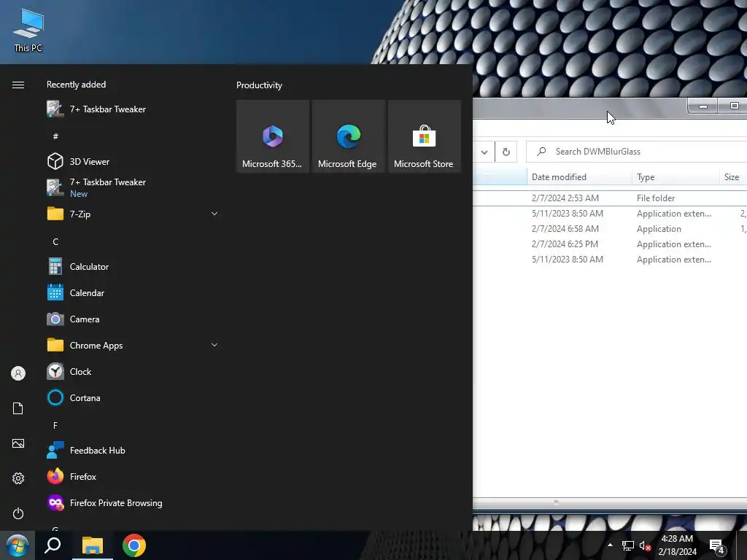This screenshot has width=747, height=560.
Task: Open address bar history dropdown in Explorer
Action: coord(484,152)
